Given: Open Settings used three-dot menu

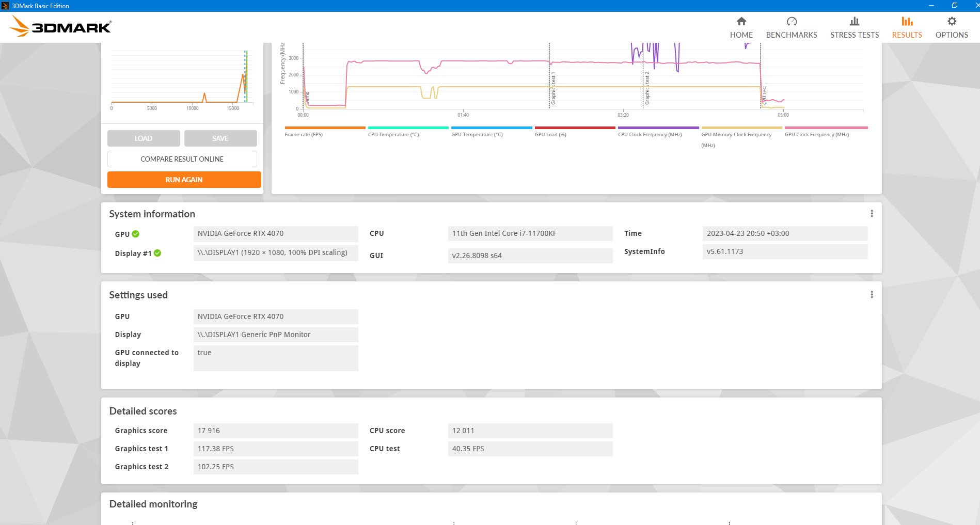Looking at the screenshot, I should [872, 295].
